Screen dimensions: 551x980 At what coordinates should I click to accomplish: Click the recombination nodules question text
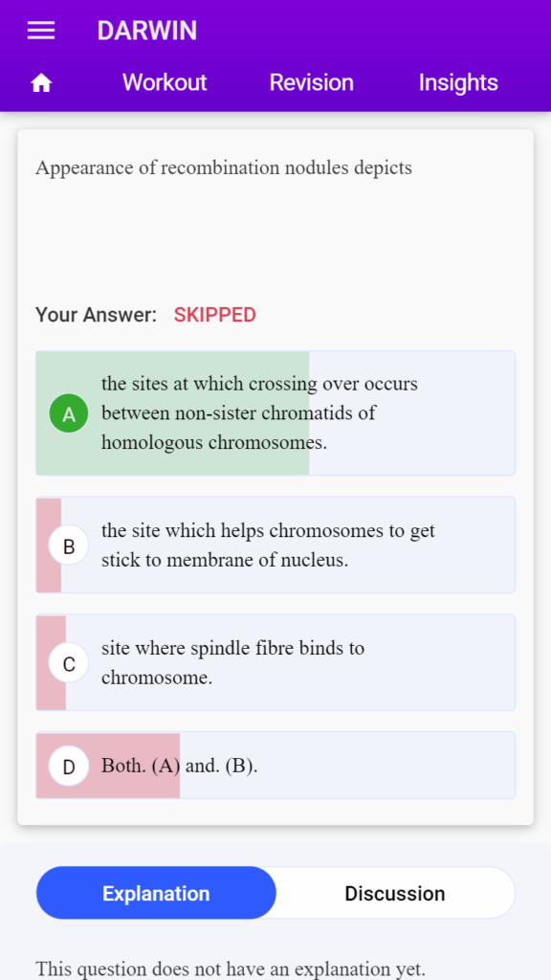click(x=224, y=168)
